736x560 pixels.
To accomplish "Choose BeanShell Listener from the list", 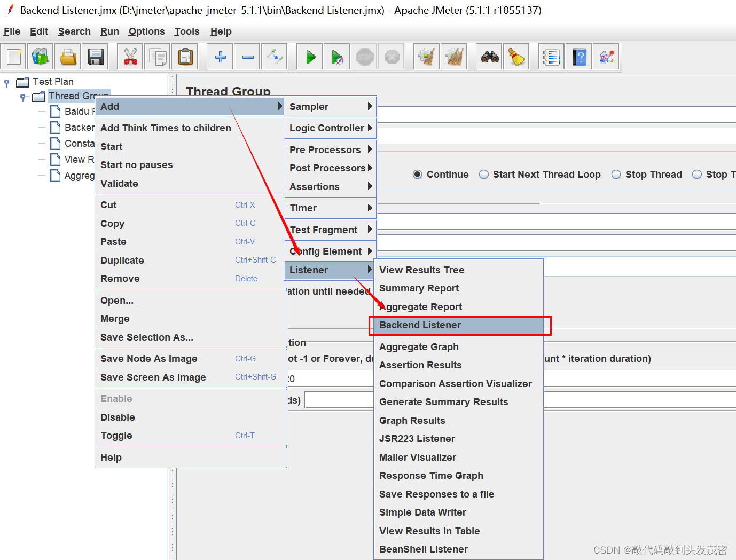I will coord(458,549).
